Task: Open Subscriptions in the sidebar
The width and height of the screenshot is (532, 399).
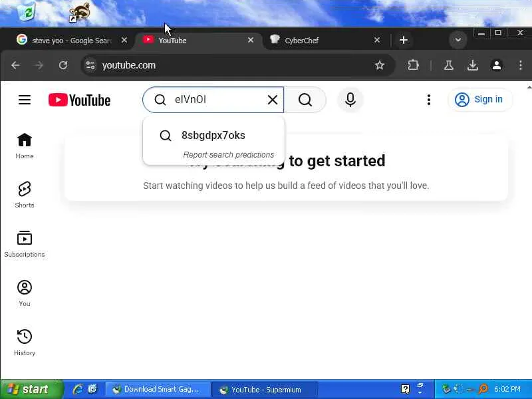Action: pos(25,244)
